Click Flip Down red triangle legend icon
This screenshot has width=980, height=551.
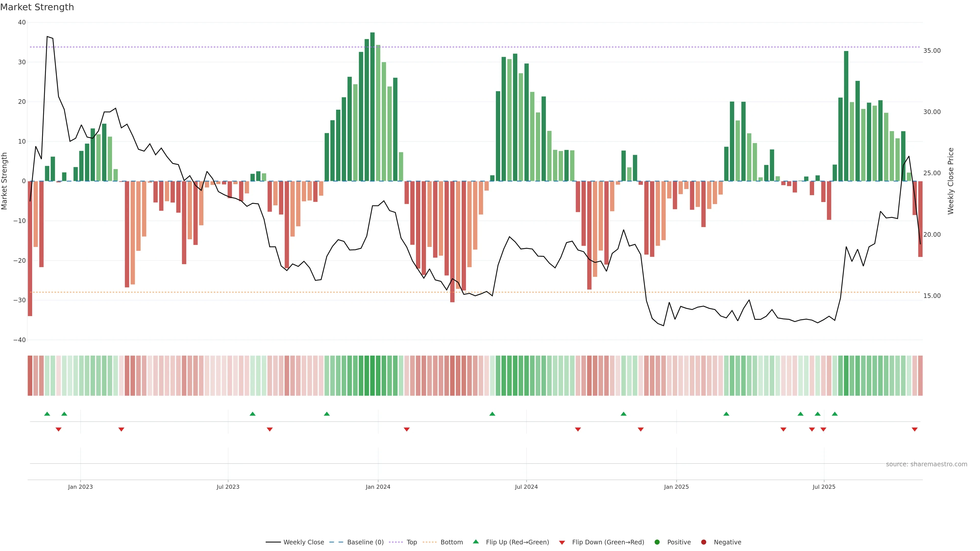pyautogui.click(x=562, y=542)
